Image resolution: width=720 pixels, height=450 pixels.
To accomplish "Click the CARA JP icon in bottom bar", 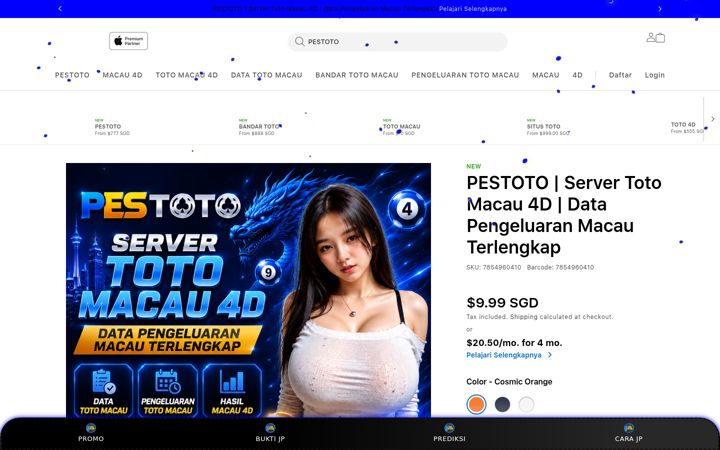I will pyautogui.click(x=629, y=428).
